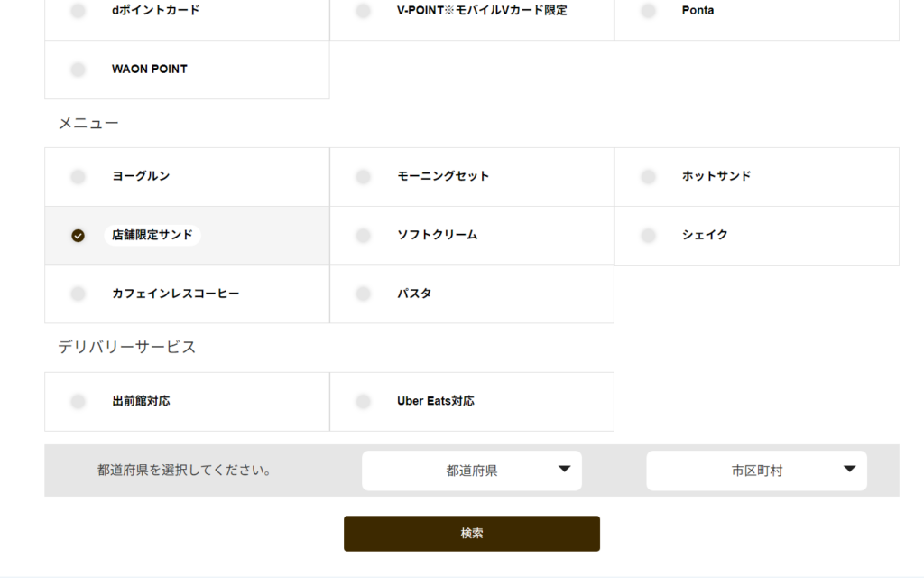
Task: Click the arrow on 都道府県 selector
Action: coord(565,469)
